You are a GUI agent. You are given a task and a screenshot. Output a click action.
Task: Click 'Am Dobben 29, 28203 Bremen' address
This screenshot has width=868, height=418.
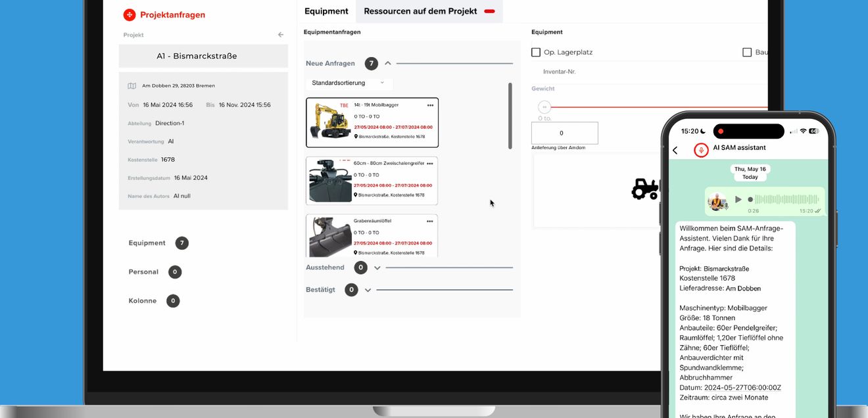coord(178,86)
